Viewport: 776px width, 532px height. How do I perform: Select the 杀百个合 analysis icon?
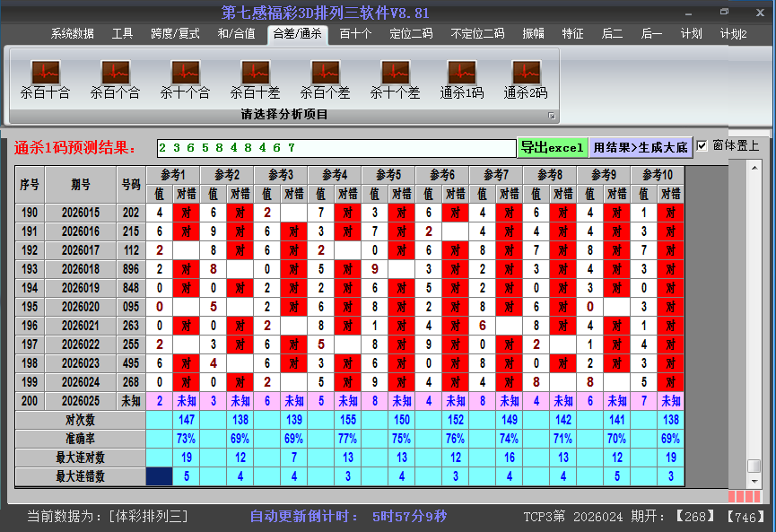115,76
